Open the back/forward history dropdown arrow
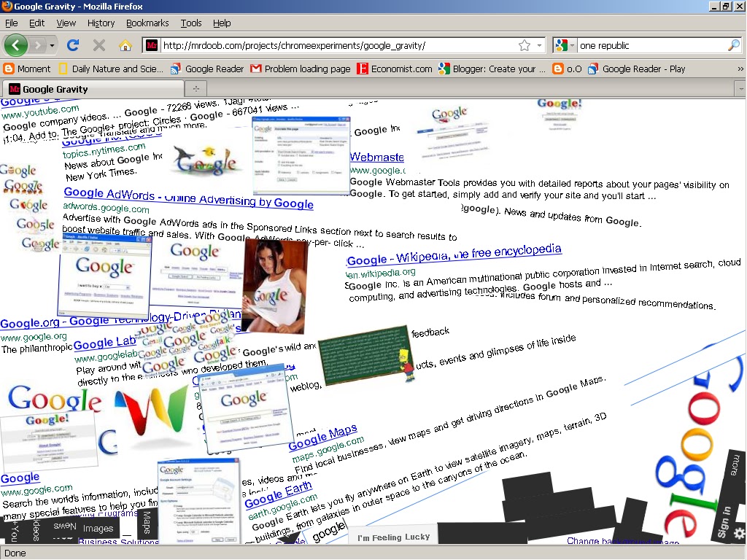This screenshot has width=747, height=560. click(x=52, y=46)
